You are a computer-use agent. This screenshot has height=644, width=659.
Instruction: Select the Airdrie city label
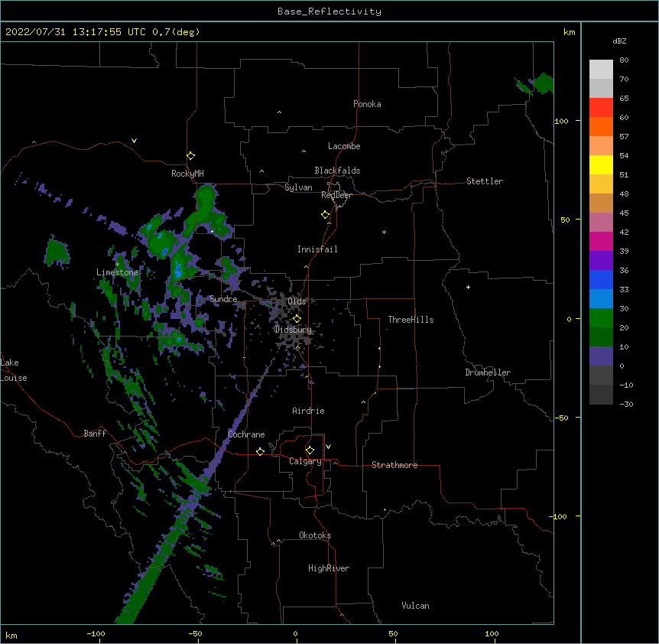(x=308, y=411)
